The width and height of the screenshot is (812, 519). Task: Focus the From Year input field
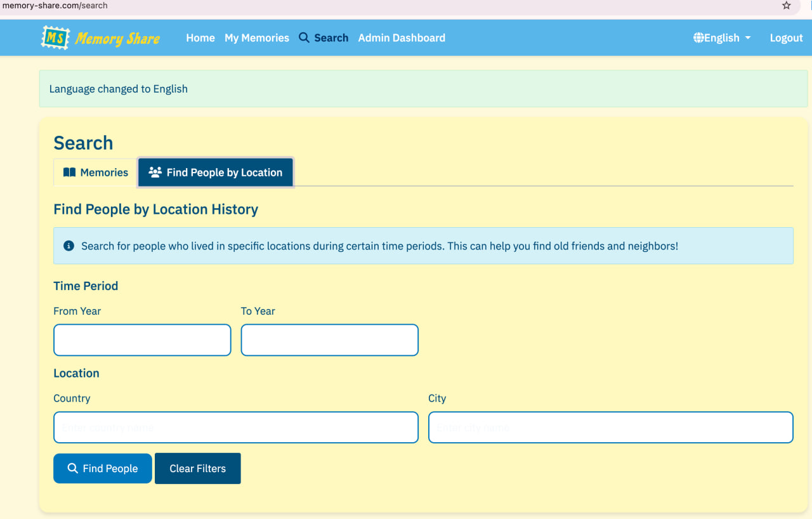(142, 340)
